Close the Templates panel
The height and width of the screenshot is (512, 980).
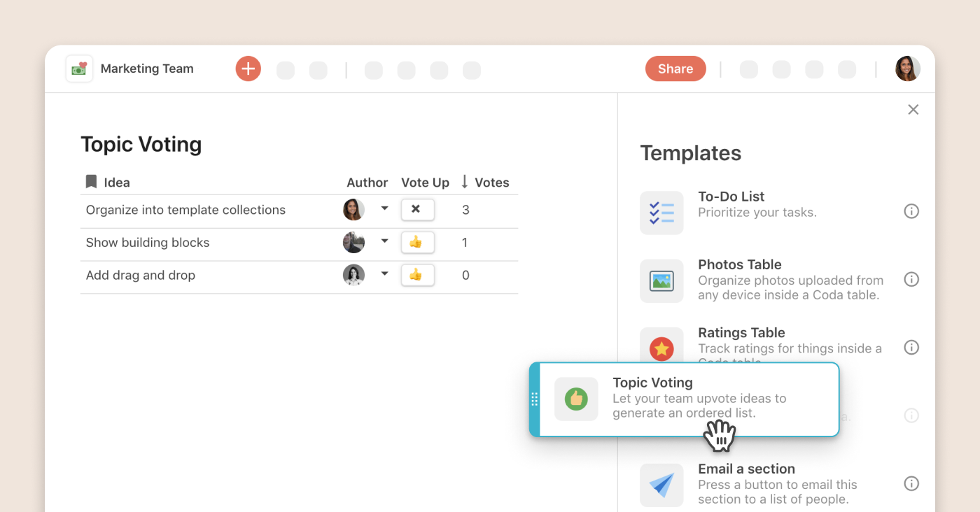[x=913, y=110]
